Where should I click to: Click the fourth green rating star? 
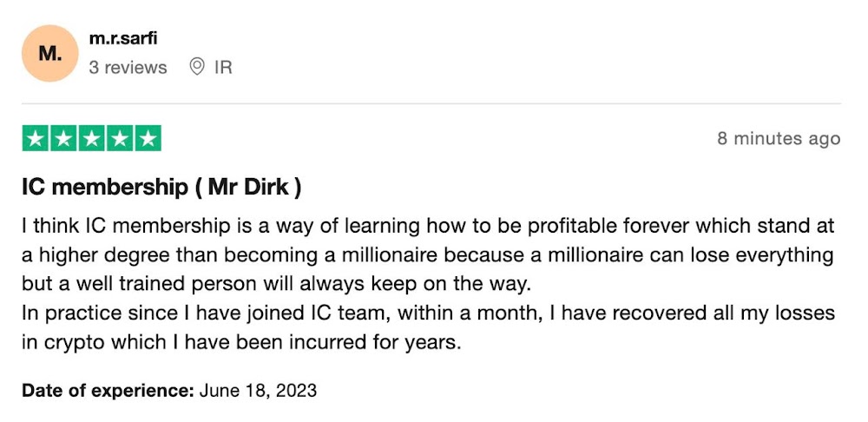(x=120, y=139)
